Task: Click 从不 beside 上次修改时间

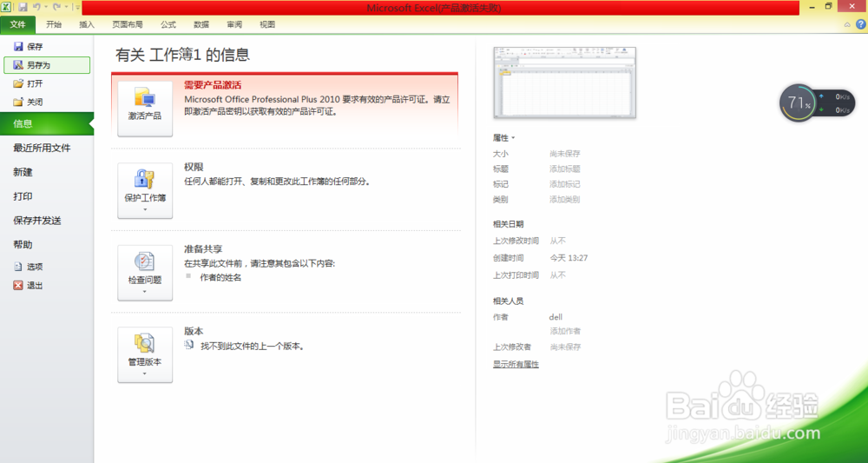Action: pos(557,241)
